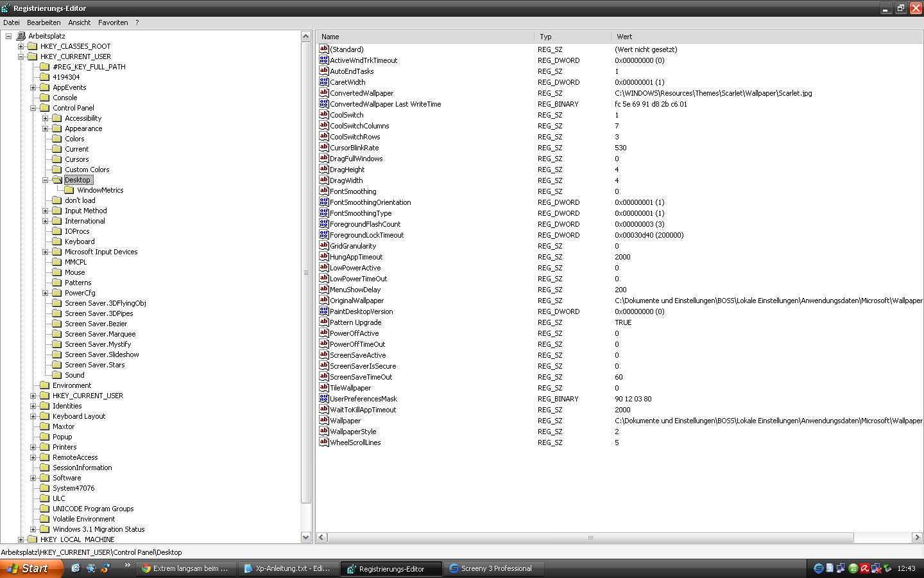
Task: Click the icon beside PaintDesktopVersion
Action: (x=324, y=311)
